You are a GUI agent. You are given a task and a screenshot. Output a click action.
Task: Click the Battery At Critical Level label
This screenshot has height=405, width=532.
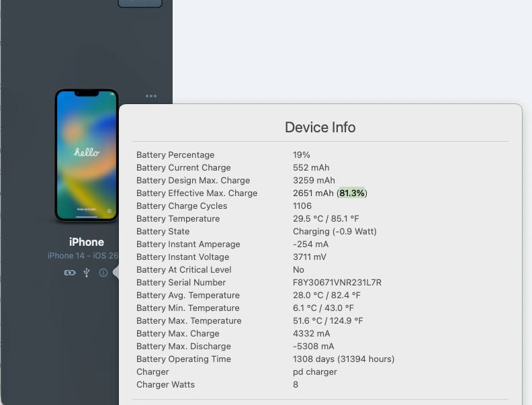tap(184, 269)
